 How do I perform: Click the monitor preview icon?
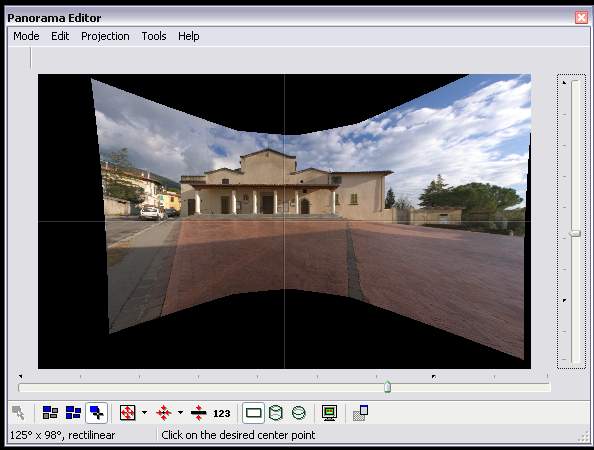tap(329, 412)
